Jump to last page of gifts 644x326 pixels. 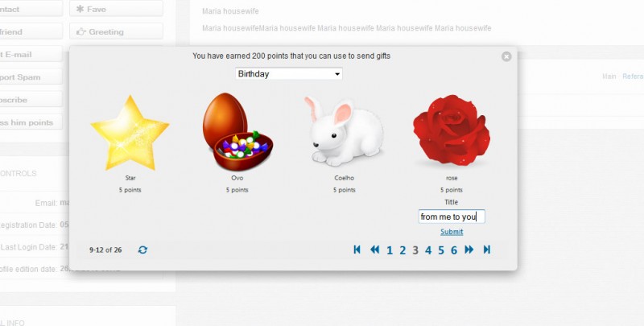(487, 250)
